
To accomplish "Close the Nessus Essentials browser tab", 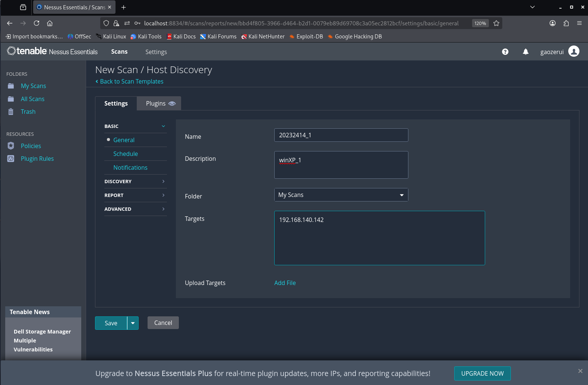I will click(x=110, y=7).
